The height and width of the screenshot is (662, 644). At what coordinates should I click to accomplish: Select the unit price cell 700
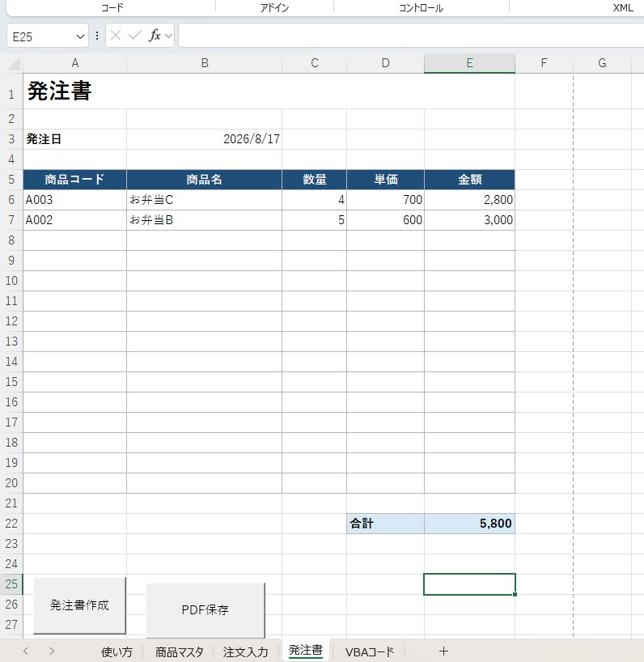tap(385, 200)
